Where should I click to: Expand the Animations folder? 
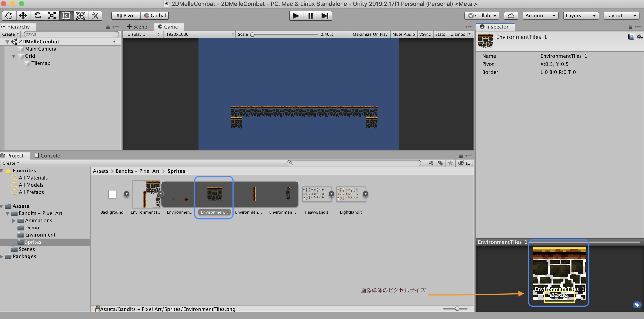click(x=14, y=221)
